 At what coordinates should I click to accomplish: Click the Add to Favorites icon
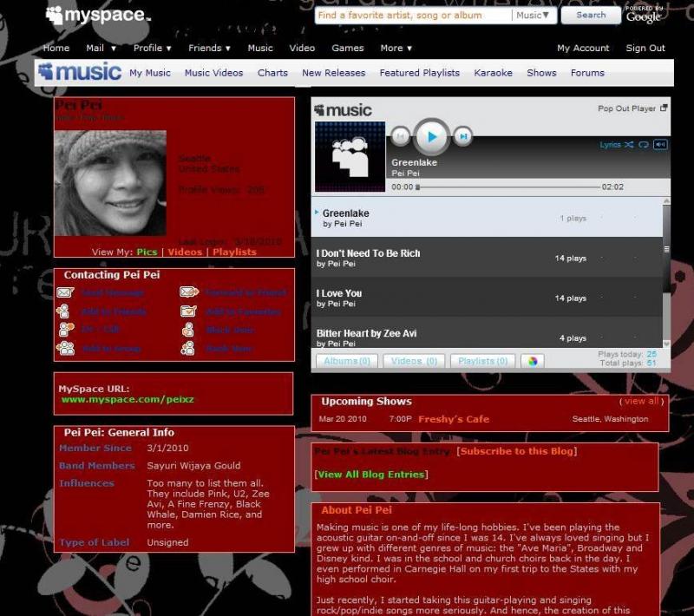[189, 311]
